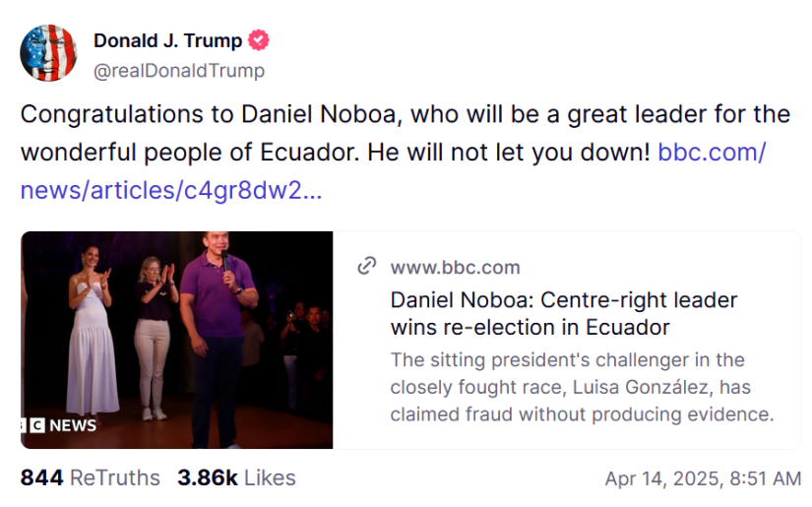This screenshot has width=812, height=507.
Task: Click the www.bbc.com domain in card
Action: [x=455, y=267]
